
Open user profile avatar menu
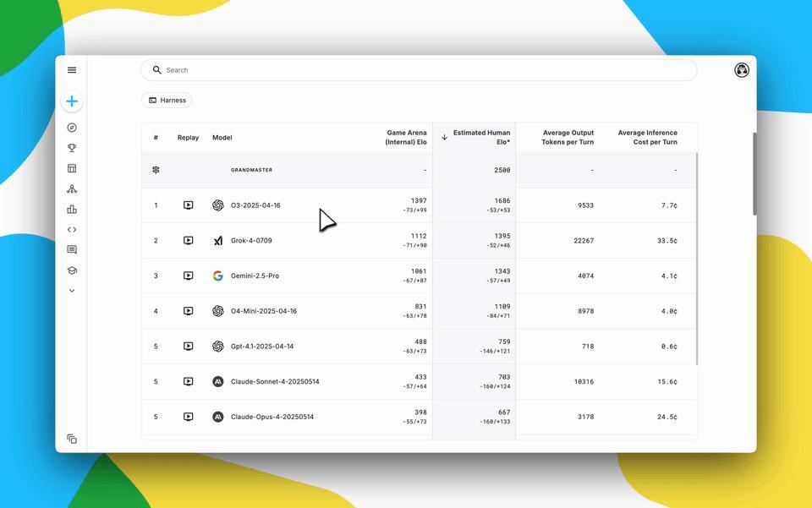[742, 70]
